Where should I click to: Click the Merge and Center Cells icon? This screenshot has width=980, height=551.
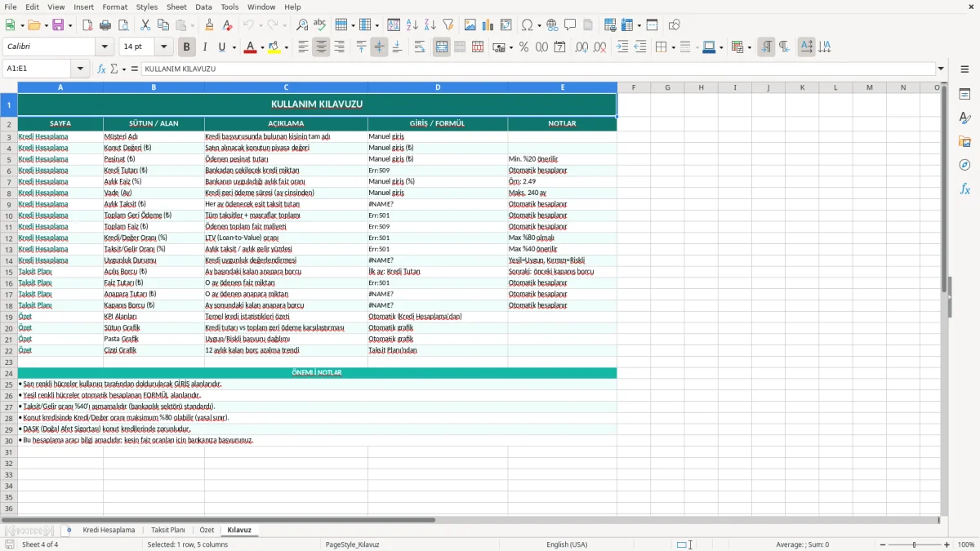442,47
